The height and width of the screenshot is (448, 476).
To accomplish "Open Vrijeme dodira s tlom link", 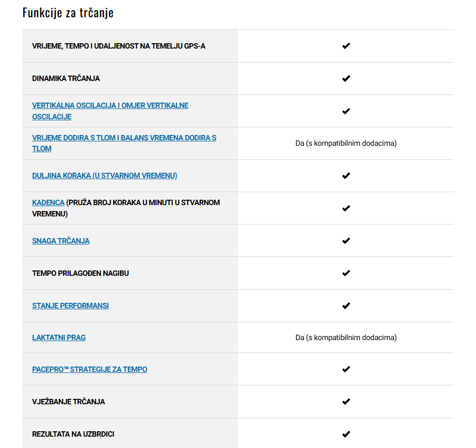I will coord(124,143).
